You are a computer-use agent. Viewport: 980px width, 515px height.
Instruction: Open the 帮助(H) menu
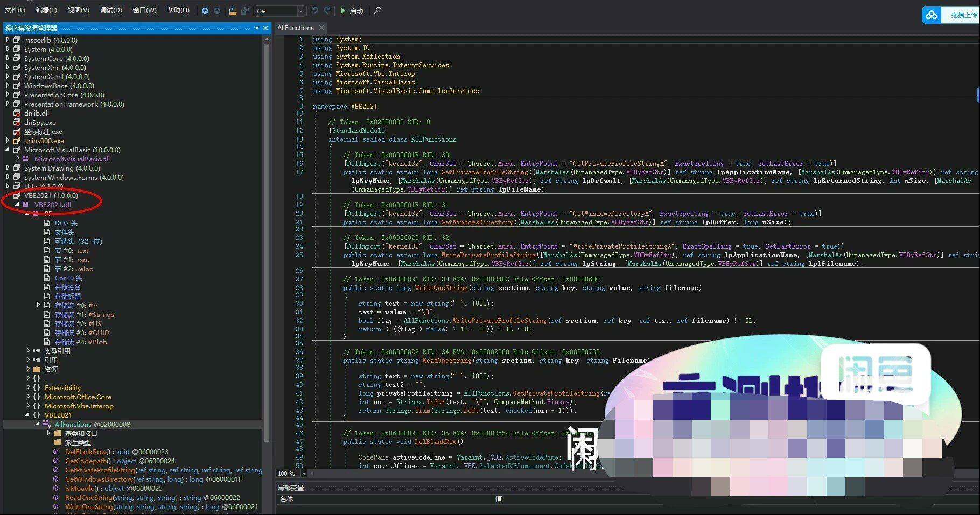point(178,10)
